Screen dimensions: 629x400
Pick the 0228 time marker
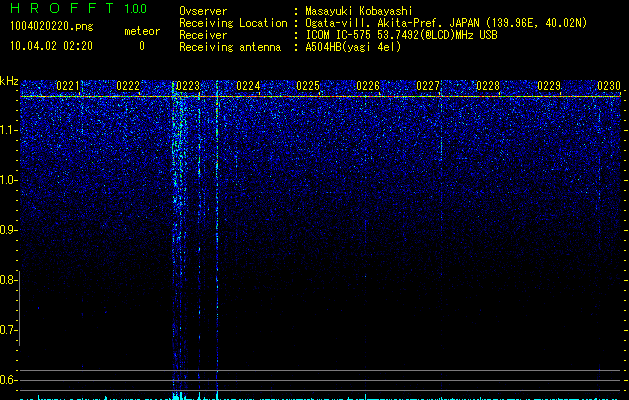(x=488, y=86)
